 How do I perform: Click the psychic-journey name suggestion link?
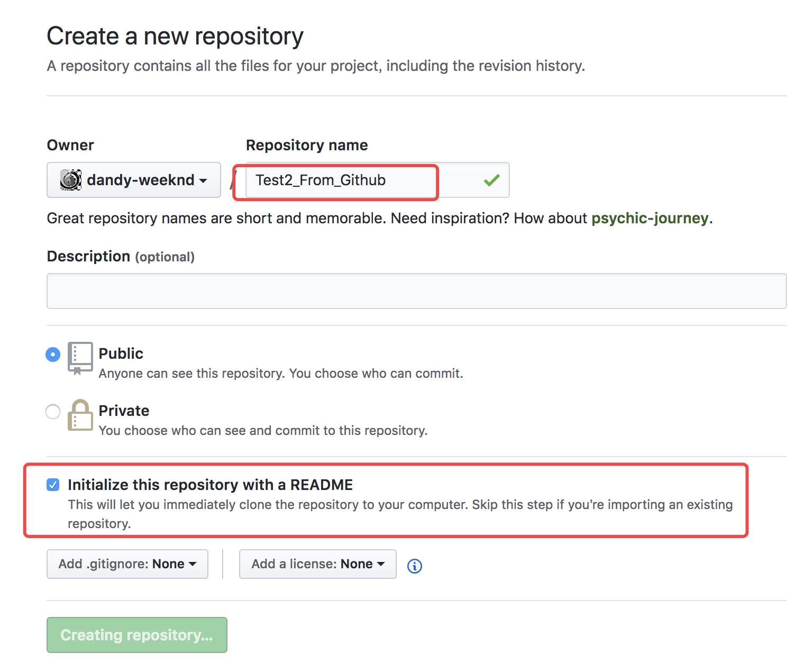click(650, 218)
